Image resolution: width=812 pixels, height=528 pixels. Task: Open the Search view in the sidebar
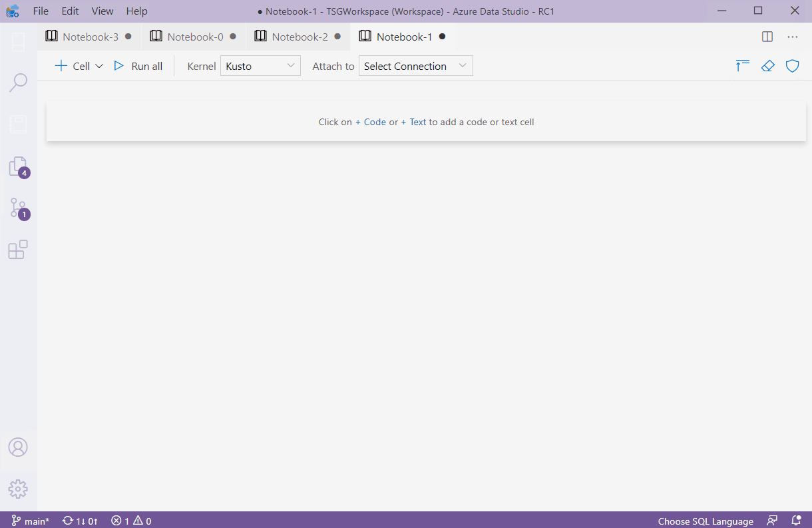point(18,82)
